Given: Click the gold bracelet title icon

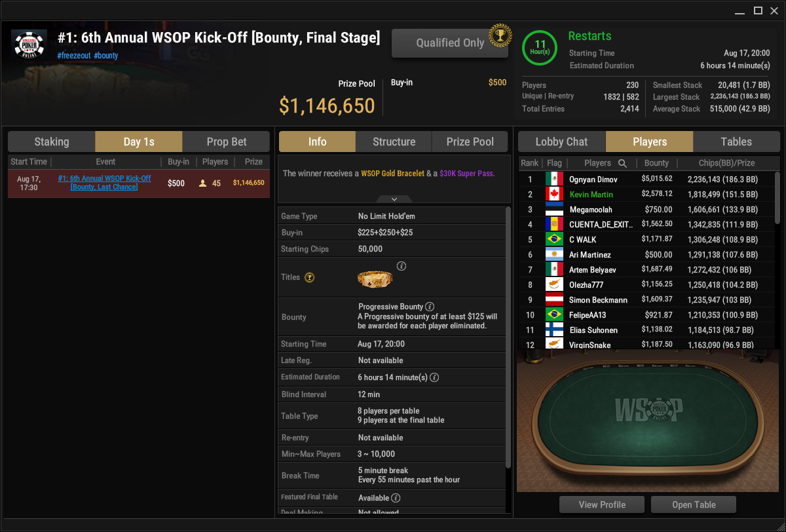Looking at the screenshot, I should point(375,278).
